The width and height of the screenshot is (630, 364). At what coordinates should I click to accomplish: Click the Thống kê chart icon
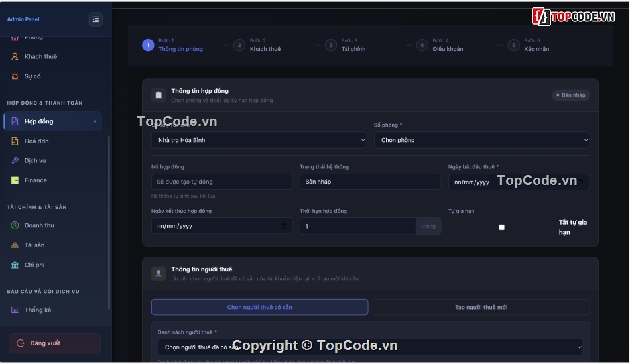pos(15,310)
